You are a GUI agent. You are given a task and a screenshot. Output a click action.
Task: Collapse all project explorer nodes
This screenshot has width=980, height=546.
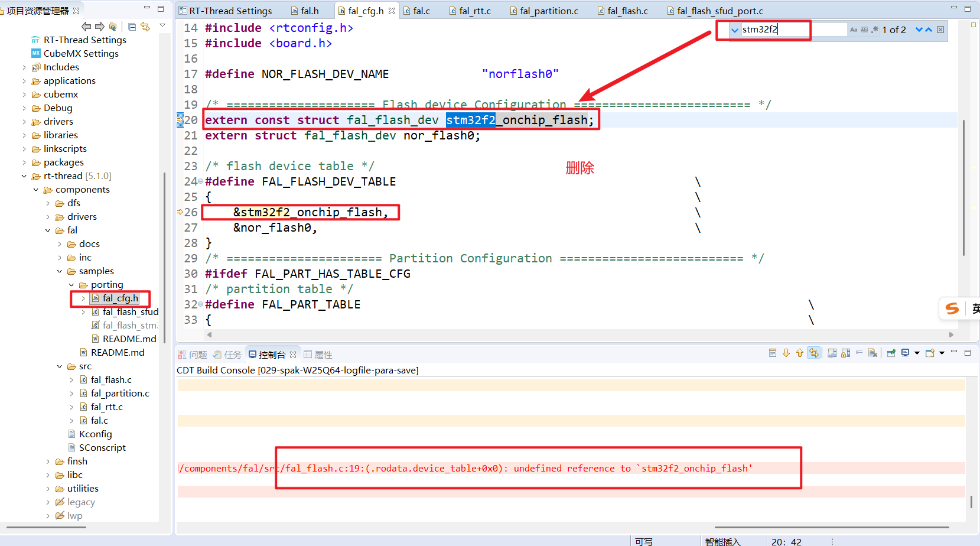point(132,27)
